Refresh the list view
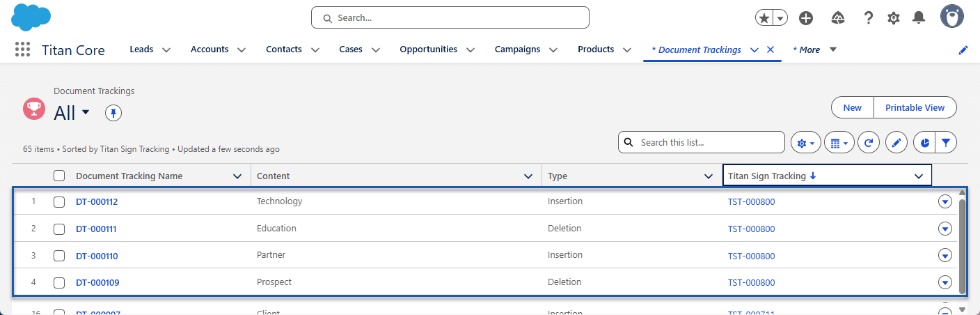 (869, 143)
